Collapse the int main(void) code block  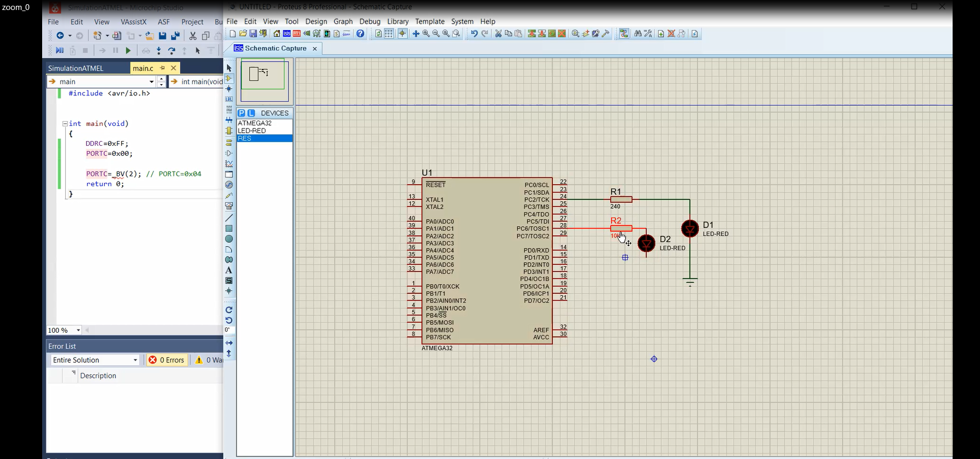click(65, 124)
